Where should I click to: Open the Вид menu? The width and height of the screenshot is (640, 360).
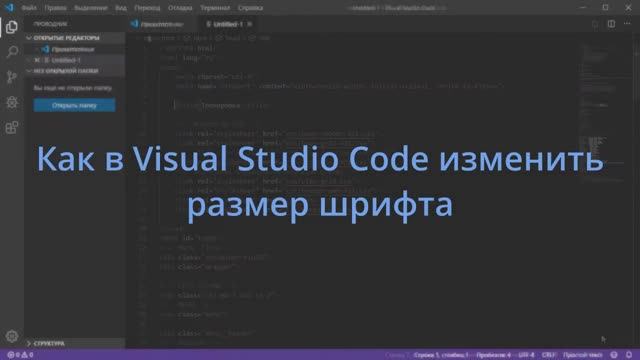[121, 8]
